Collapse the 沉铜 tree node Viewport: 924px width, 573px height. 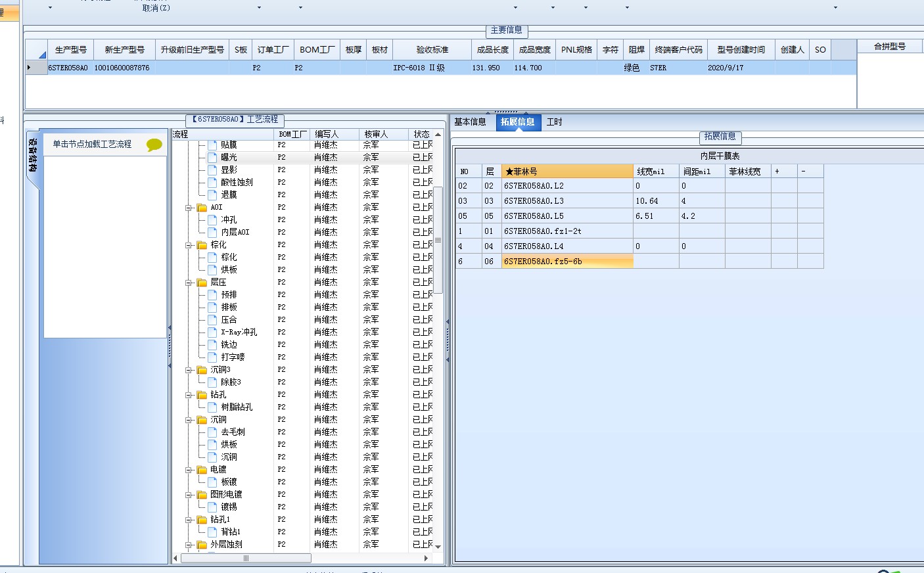(x=189, y=420)
